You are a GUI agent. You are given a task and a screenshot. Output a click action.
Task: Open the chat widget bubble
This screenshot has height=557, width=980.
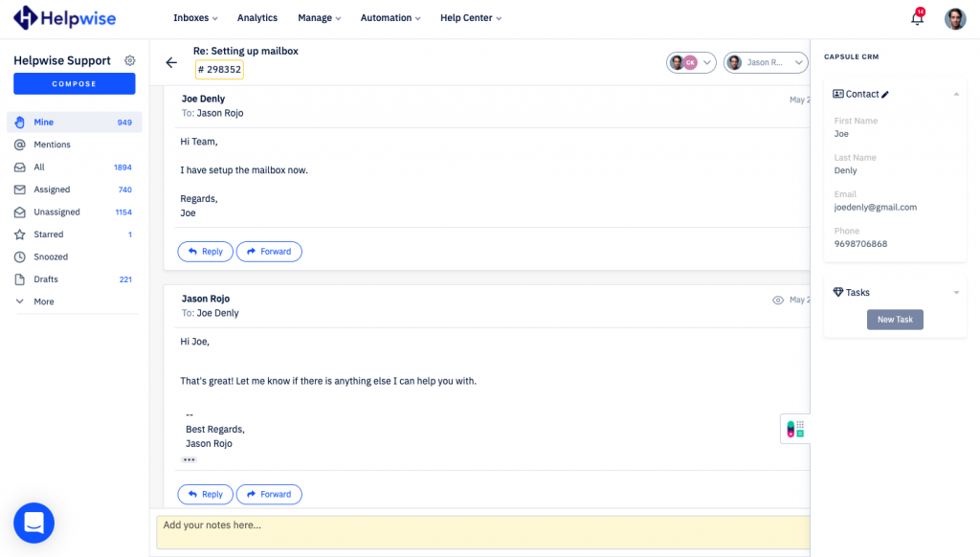point(33,523)
